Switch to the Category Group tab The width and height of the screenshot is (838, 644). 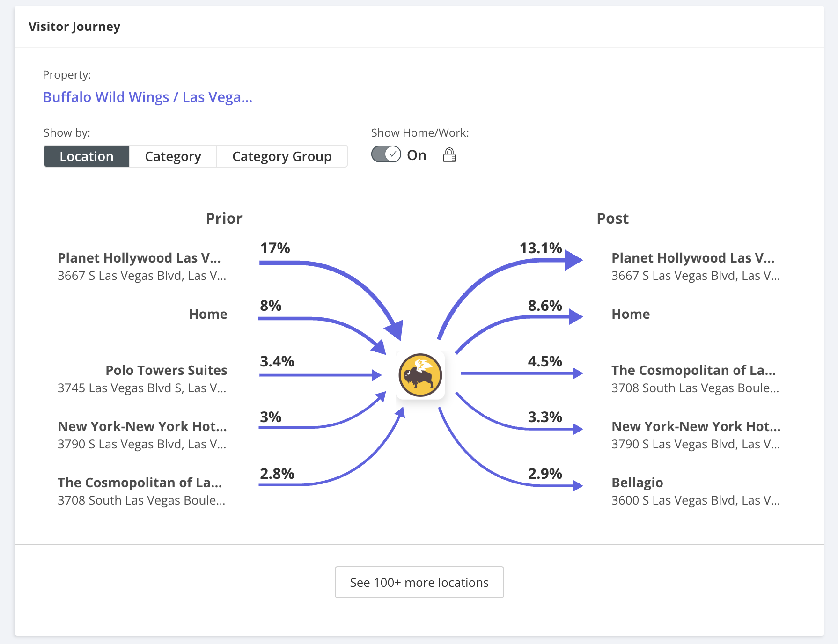(x=282, y=156)
